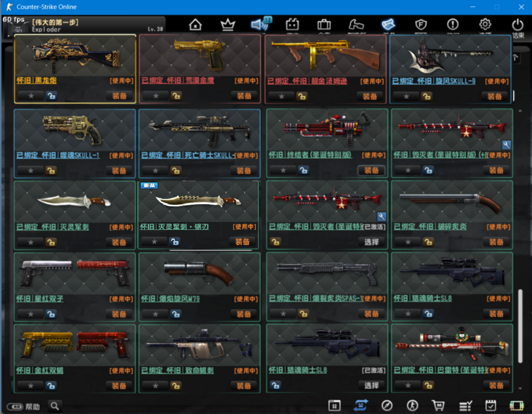The width and height of the screenshot is (532, 414).
Task: Click wrench icon on unbound 毁灭者 card
Action: [506, 145]
